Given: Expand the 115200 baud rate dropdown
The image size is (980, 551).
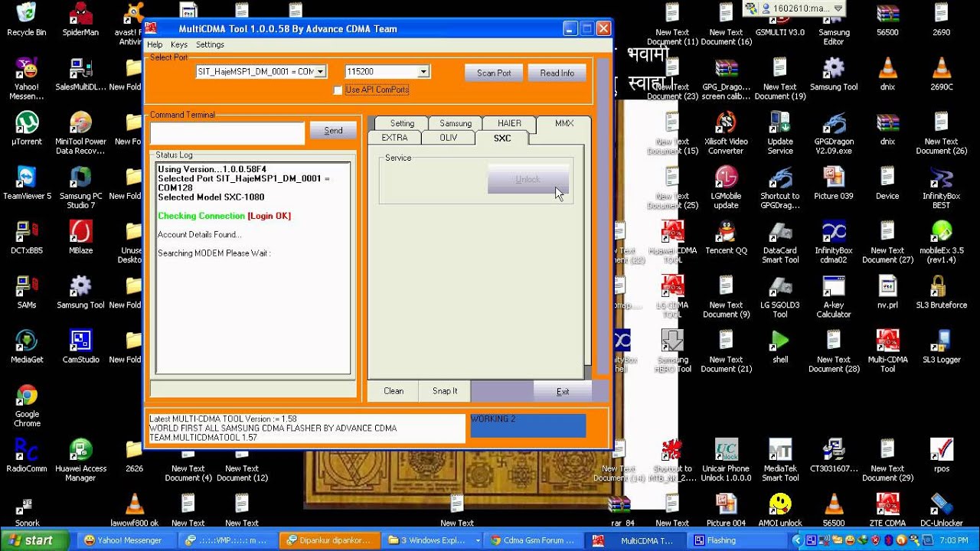Looking at the screenshot, I should tap(423, 71).
